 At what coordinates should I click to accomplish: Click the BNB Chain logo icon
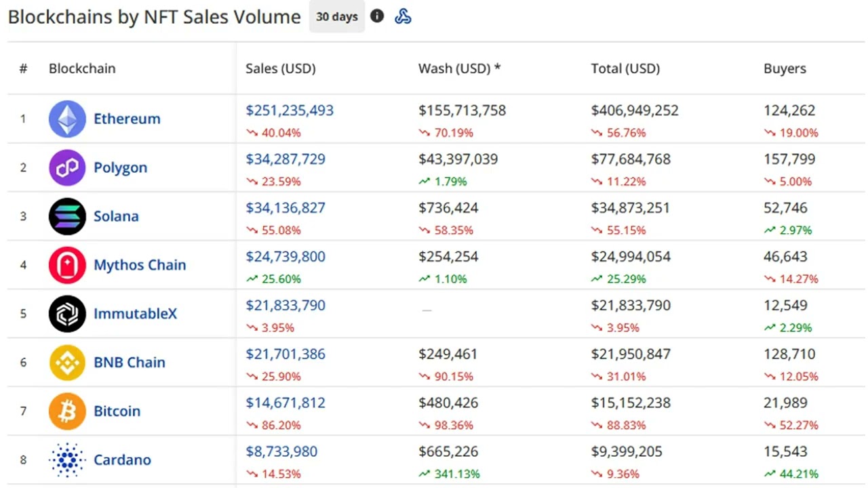pos(67,363)
